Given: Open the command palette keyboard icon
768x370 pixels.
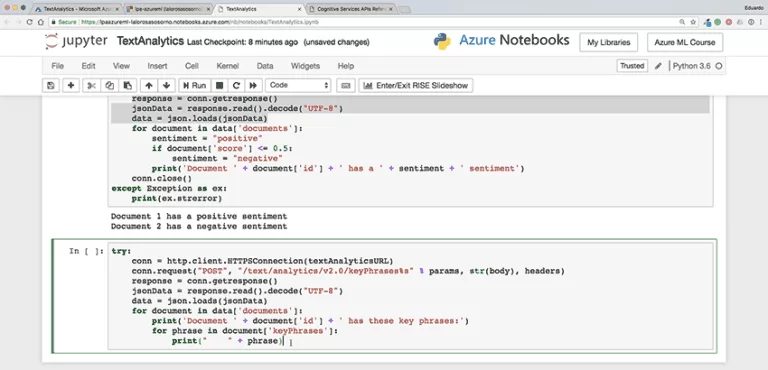Looking at the screenshot, I should (346, 85).
